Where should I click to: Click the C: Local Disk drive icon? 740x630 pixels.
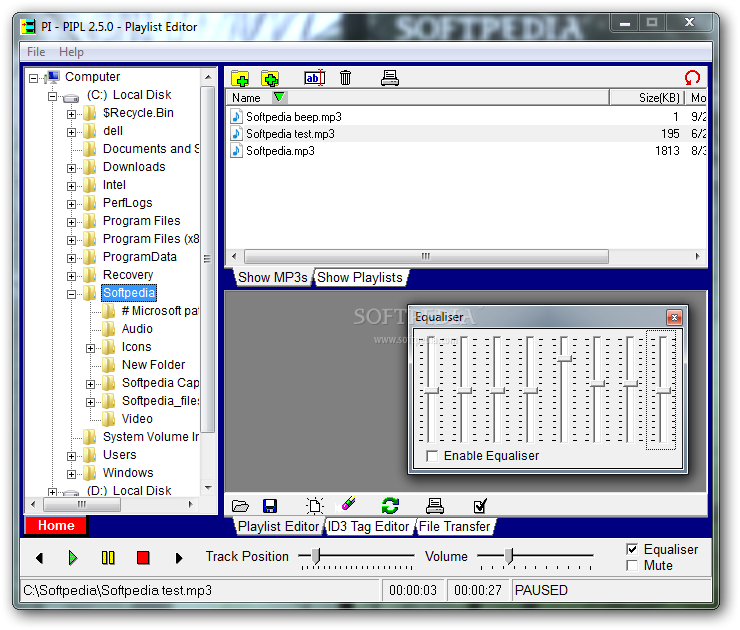[x=71, y=97]
